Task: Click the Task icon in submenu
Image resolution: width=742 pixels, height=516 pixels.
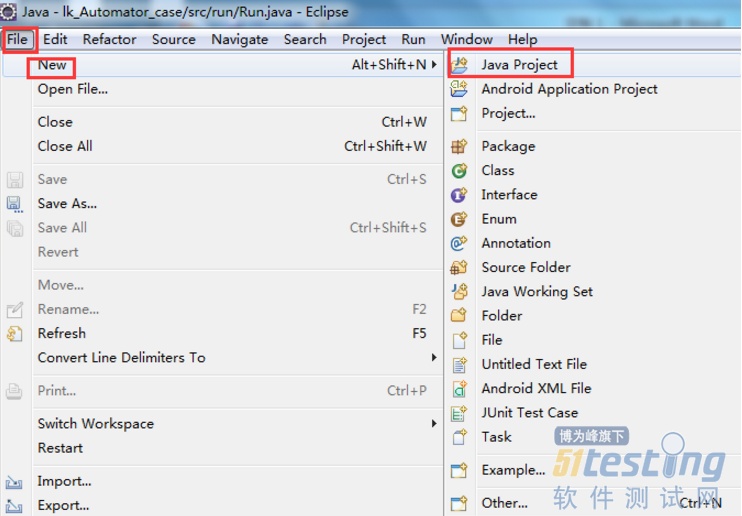Action: (x=459, y=437)
